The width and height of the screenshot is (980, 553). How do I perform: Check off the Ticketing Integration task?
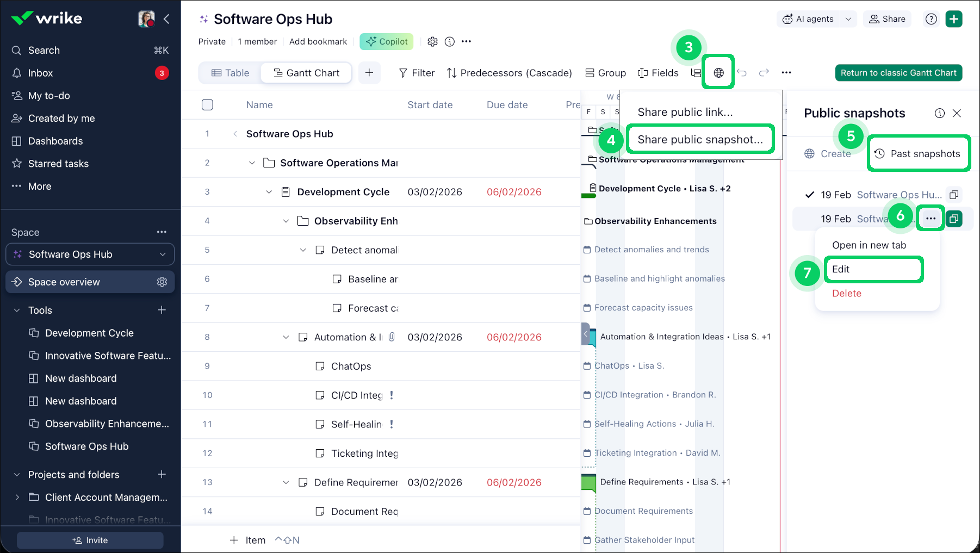point(320,453)
